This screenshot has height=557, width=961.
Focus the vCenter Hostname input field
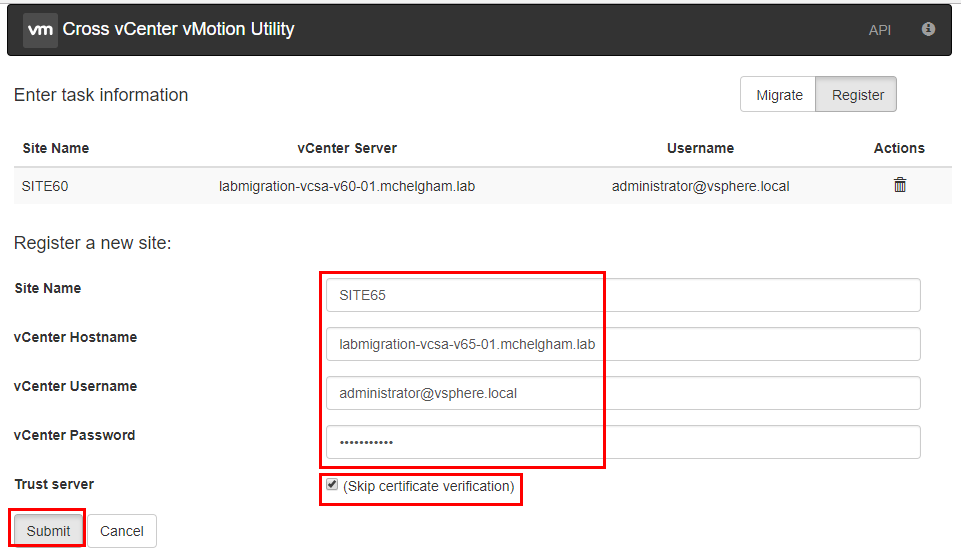[623, 344]
